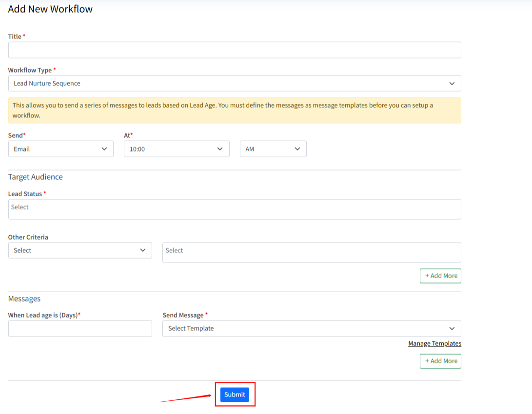Focus the Lead Status select field
This screenshot has width=532, height=414.
coord(234,209)
